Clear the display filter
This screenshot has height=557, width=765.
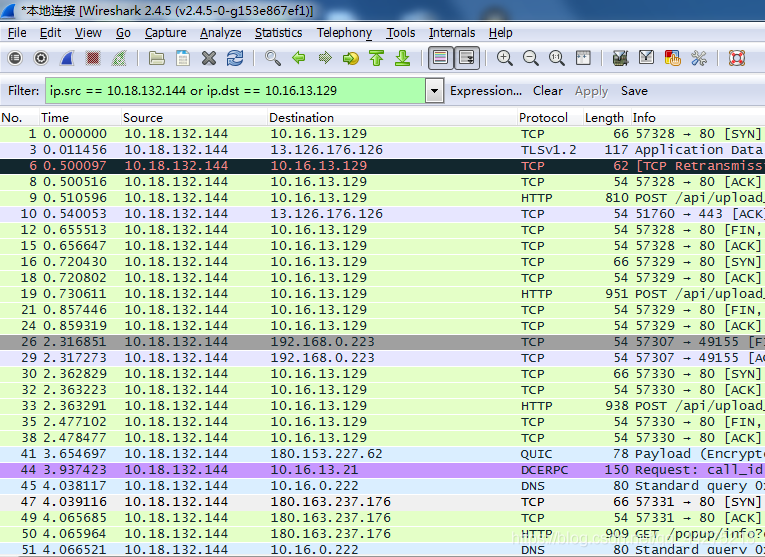pos(547,91)
